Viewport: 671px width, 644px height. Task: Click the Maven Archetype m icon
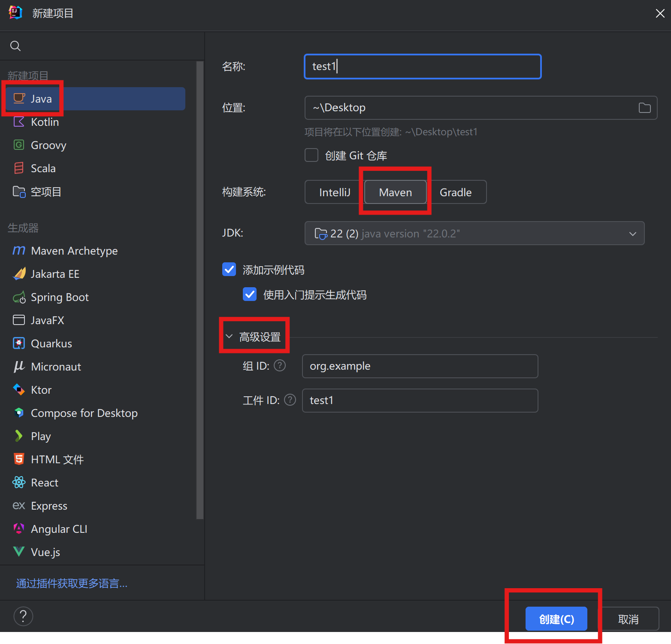pos(19,250)
